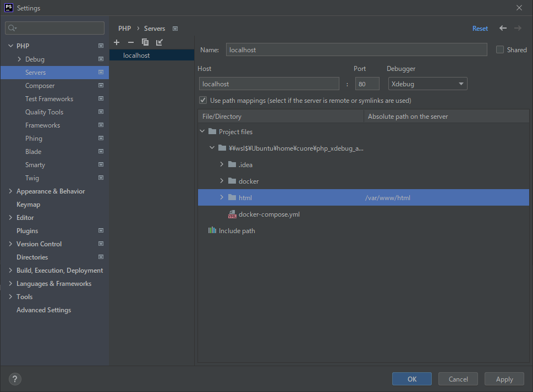Click the Add server plus icon
This screenshot has width=533, height=392.
coord(117,42)
